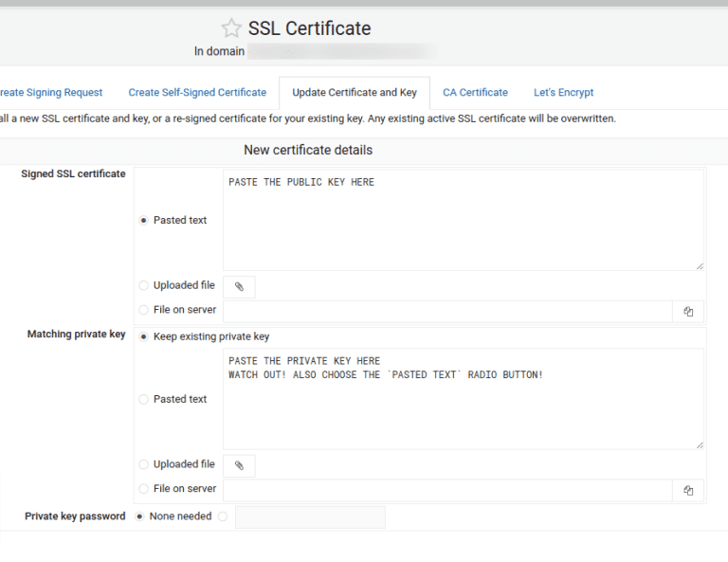Select File on server for signed certificate
This screenshot has width=728, height=562.
pyautogui.click(x=144, y=310)
